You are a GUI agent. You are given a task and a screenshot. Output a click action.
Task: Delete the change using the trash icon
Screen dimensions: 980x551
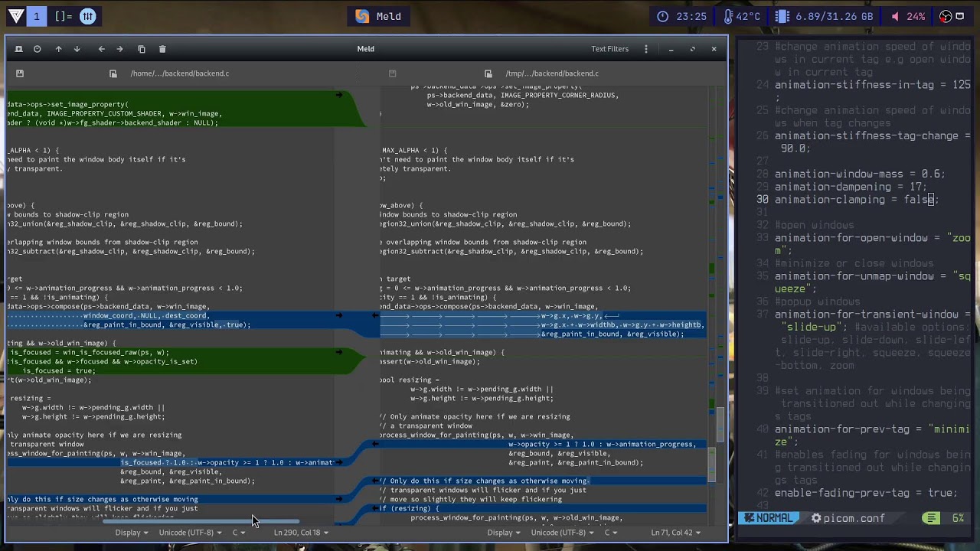(x=162, y=49)
